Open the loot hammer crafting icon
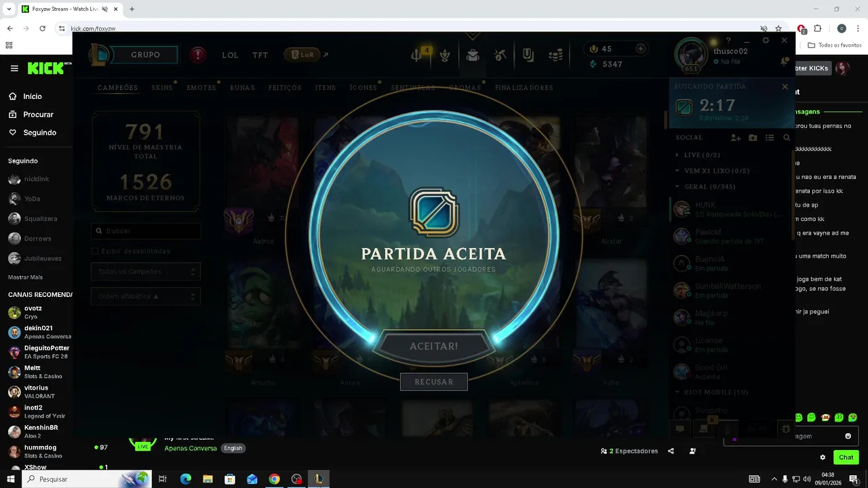The height and width of the screenshot is (488, 868). pyautogui.click(x=500, y=56)
